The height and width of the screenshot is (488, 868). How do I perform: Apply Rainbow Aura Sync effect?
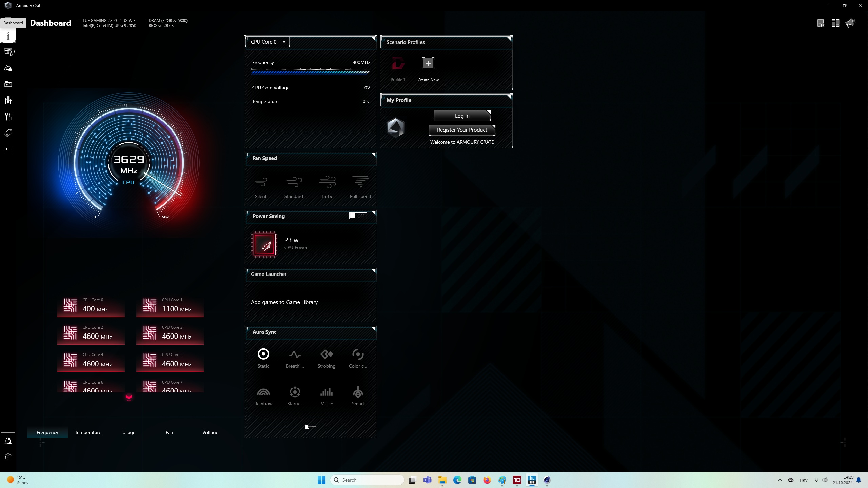tap(263, 396)
